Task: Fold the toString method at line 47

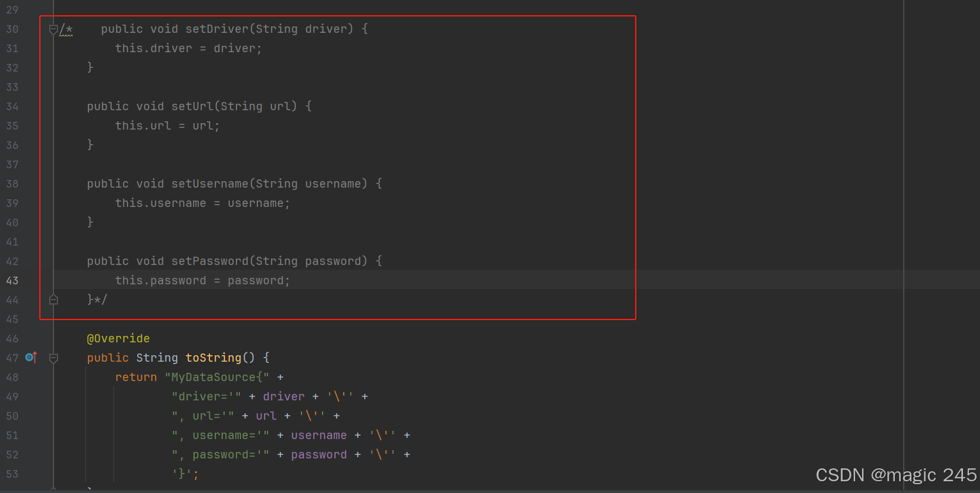Action: click(53, 358)
